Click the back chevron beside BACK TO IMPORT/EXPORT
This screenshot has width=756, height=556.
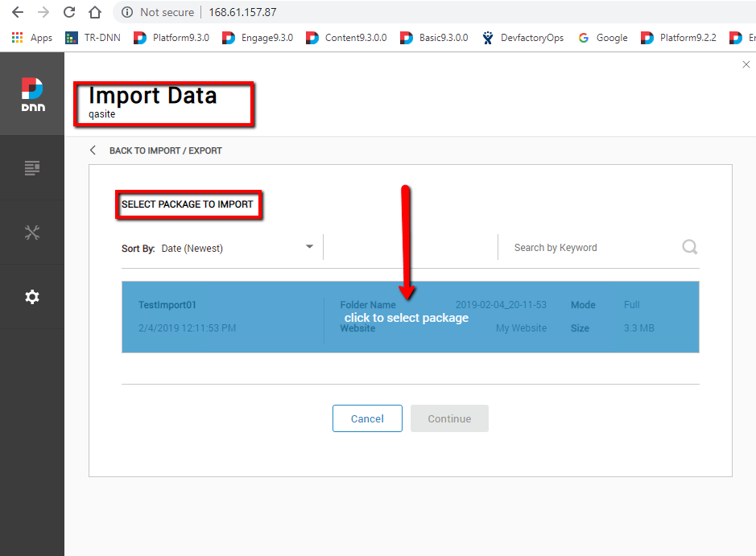[92, 150]
